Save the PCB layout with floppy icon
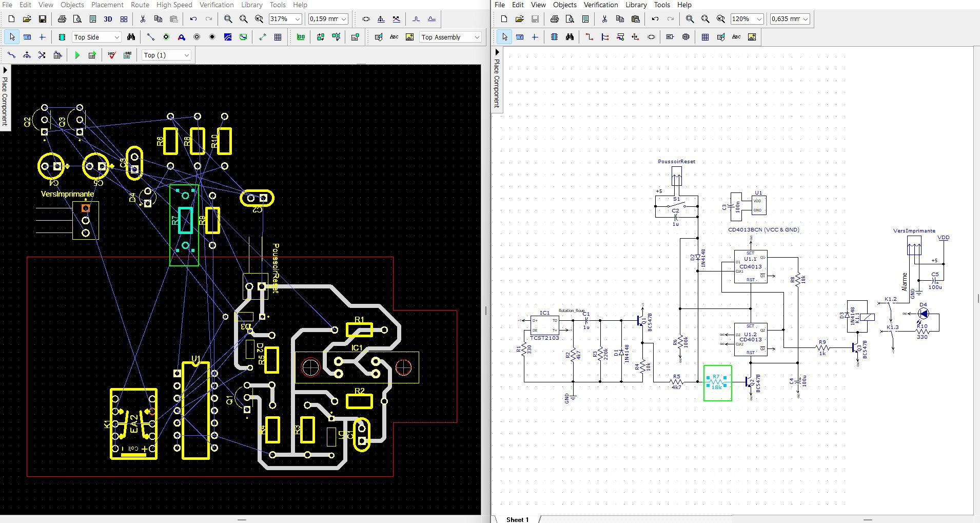The width and height of the screenshot is (980, 523). (x=43, y=19)
